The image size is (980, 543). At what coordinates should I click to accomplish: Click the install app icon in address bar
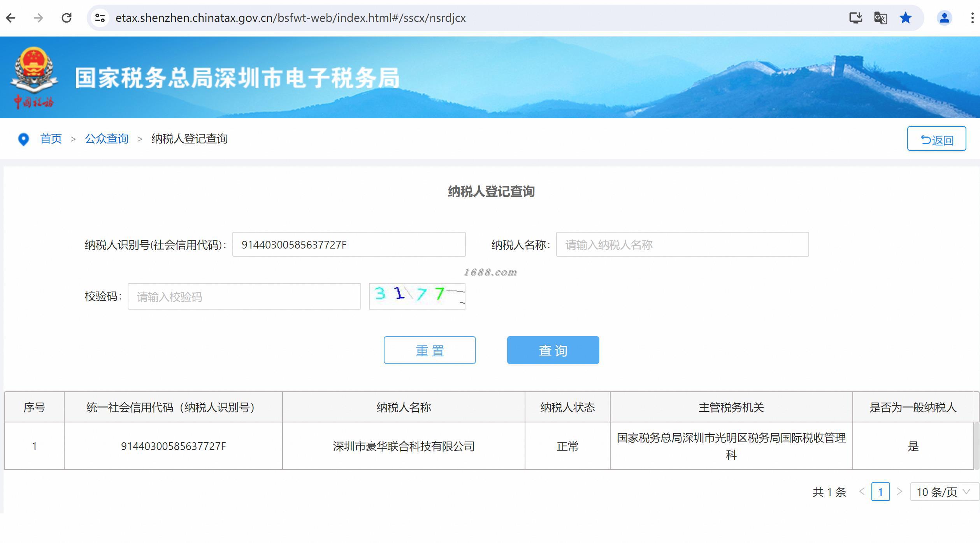(855, 18)
